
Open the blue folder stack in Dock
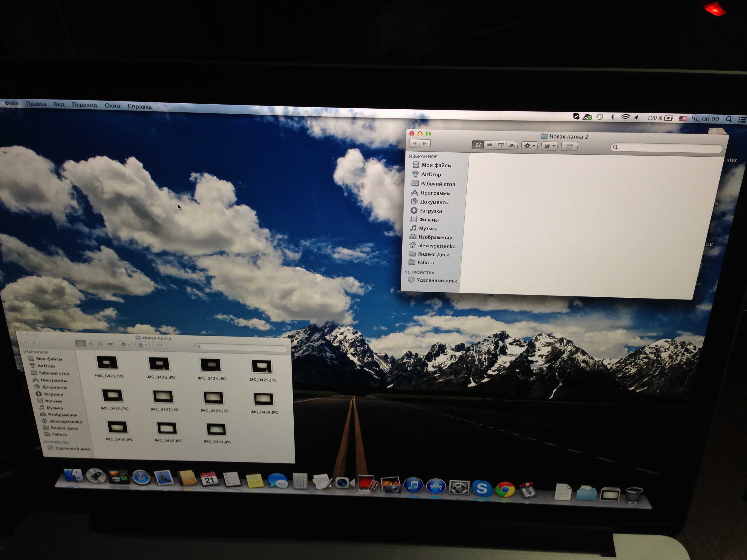(586, 493)
